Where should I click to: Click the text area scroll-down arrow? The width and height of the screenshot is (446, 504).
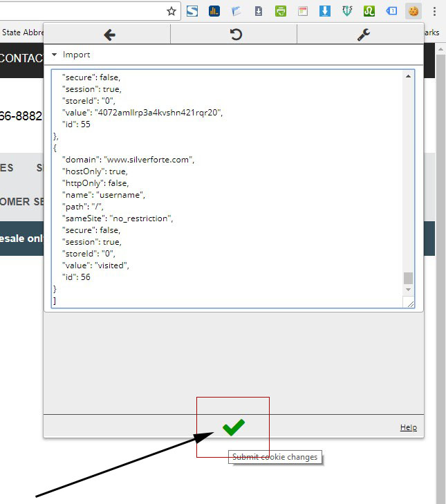(x=409, y=289)
